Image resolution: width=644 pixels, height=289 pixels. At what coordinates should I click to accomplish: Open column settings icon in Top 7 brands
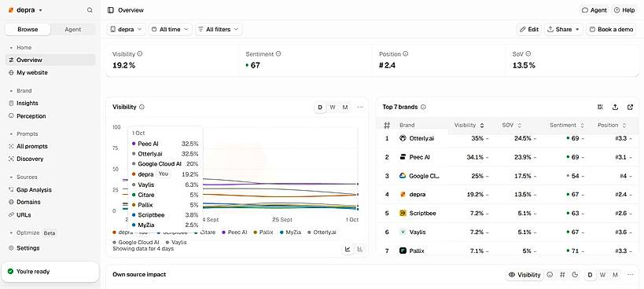601,107
